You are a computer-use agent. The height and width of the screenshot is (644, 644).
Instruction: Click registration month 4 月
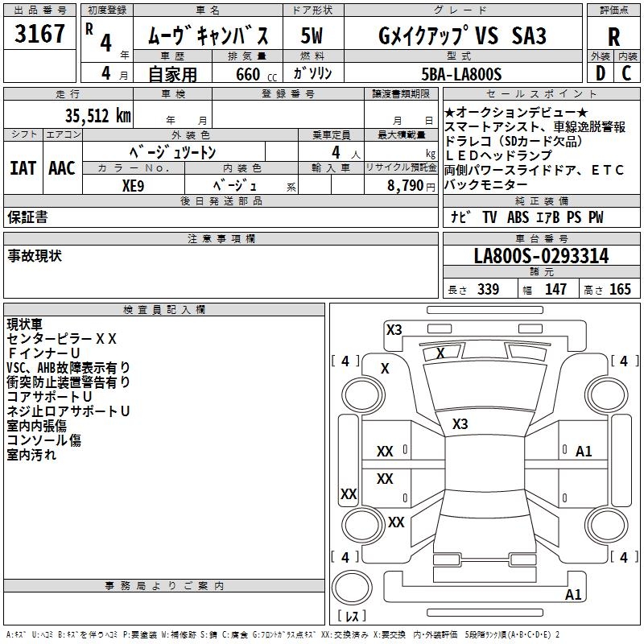point(114,74)
